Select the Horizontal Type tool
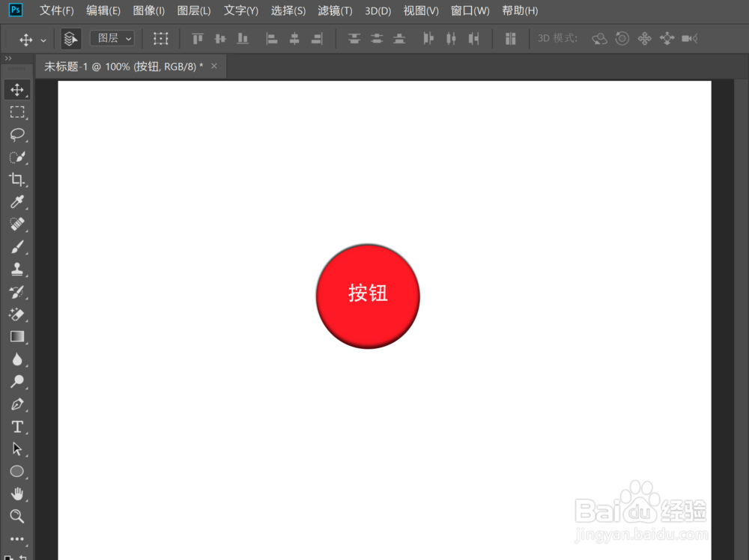The height and width of the screenshot is (560, 749). (x=17, y=427)
